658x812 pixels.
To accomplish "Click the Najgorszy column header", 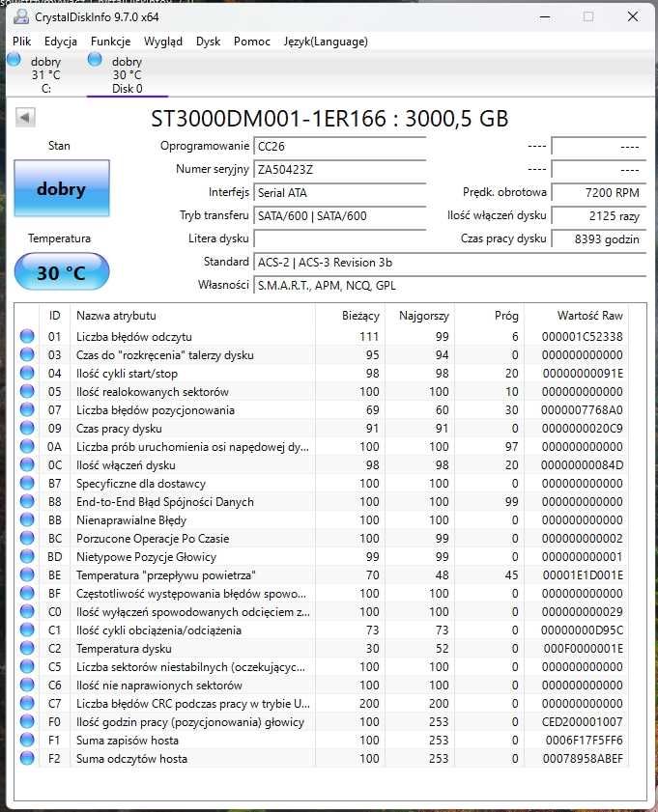I will click(420, 316).
